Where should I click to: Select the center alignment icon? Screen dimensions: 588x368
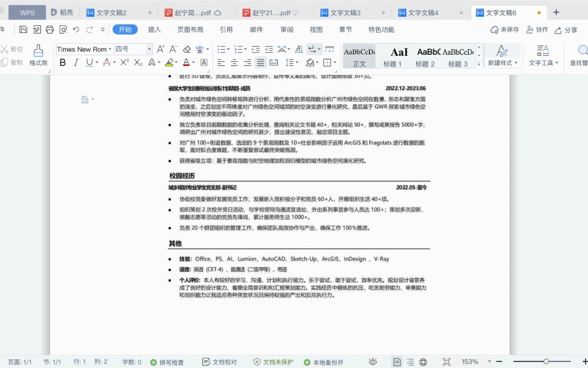[x=234, y=62]
